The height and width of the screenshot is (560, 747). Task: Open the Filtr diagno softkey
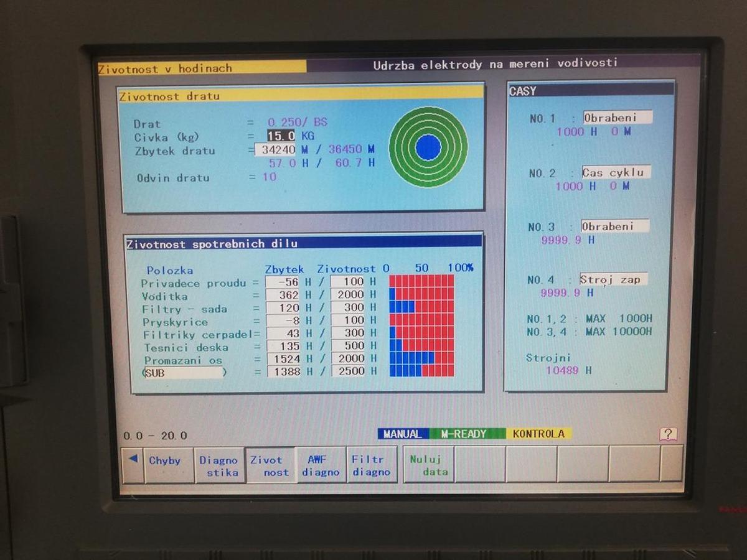(372, 465)
